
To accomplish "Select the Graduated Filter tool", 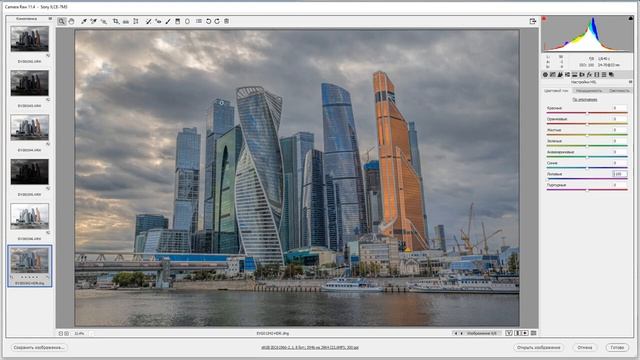I will 178,21.
